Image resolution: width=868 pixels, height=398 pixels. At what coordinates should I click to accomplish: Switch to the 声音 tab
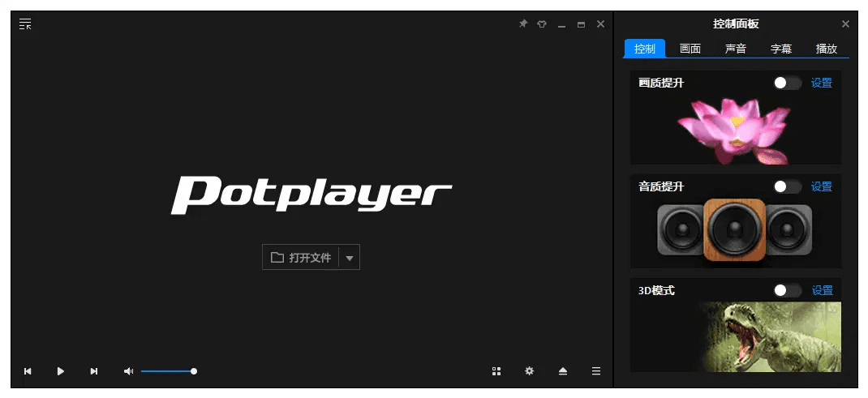[x=736, y=49]
